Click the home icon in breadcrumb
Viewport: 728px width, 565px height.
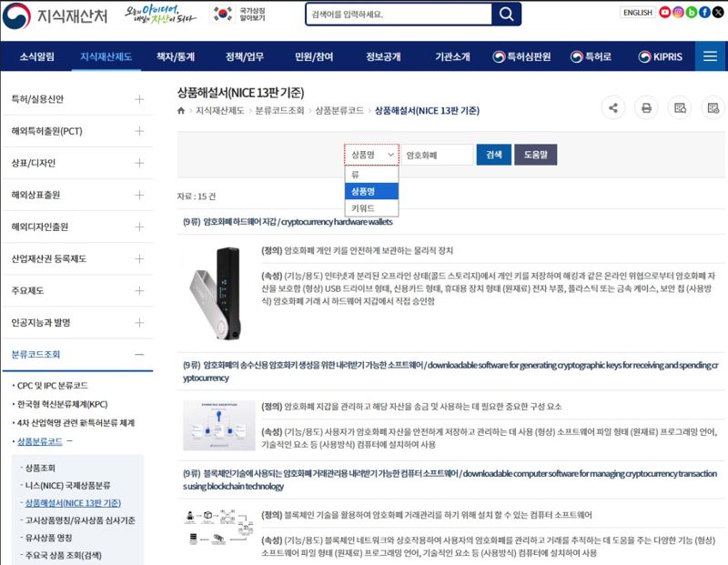point(182,110)
